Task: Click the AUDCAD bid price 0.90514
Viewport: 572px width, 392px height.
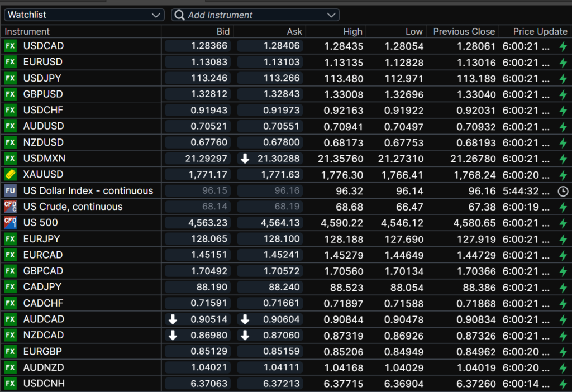Action: pos(208,319)
